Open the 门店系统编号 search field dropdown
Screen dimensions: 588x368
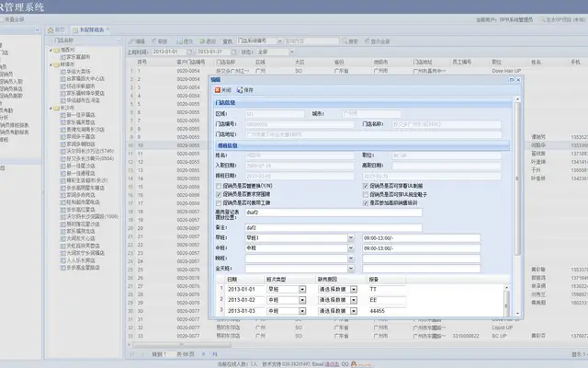pyautogui.click(x=279, y=40)
